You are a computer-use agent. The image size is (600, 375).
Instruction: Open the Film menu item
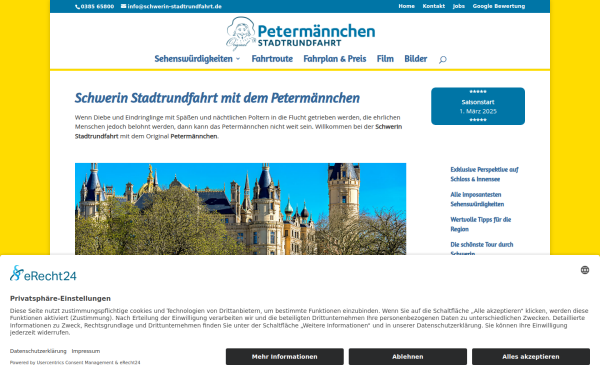(385, 59)
